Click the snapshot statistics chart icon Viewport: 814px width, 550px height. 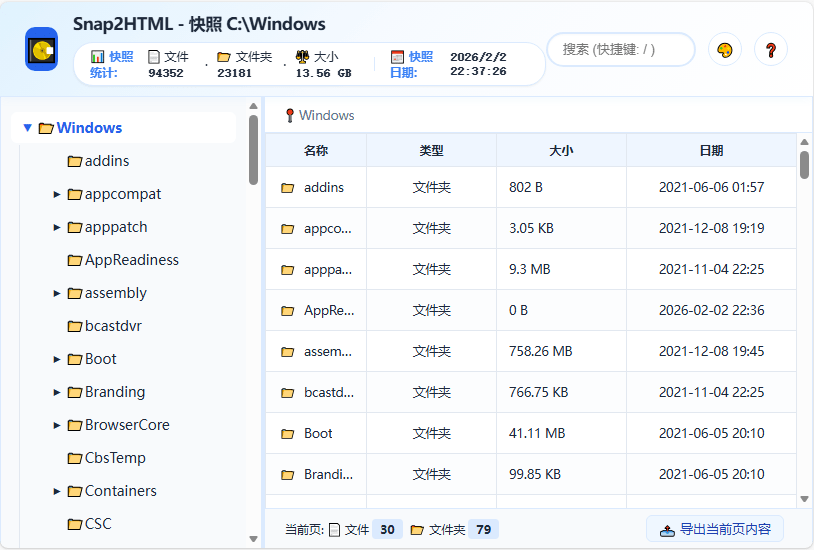(x=97, y=57)
